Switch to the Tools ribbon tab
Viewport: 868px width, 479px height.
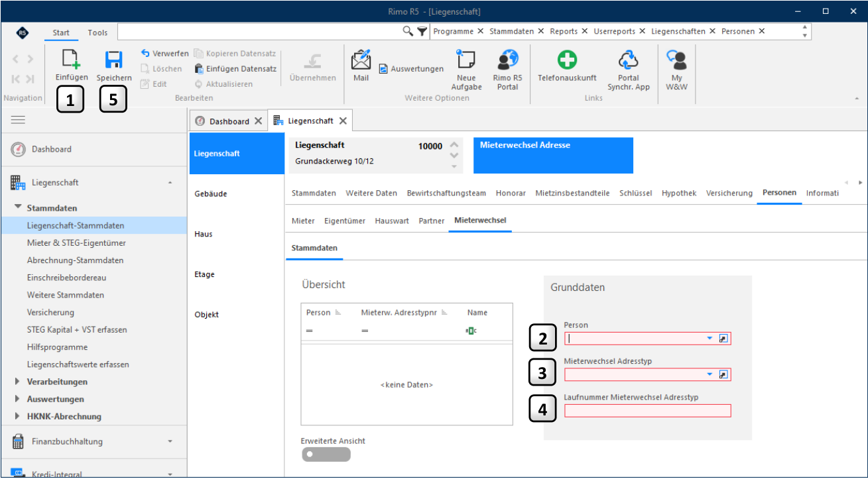tap(97, 32)
